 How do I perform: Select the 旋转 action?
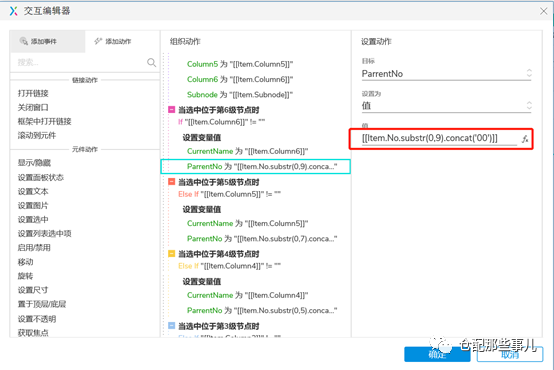point(25,276)
